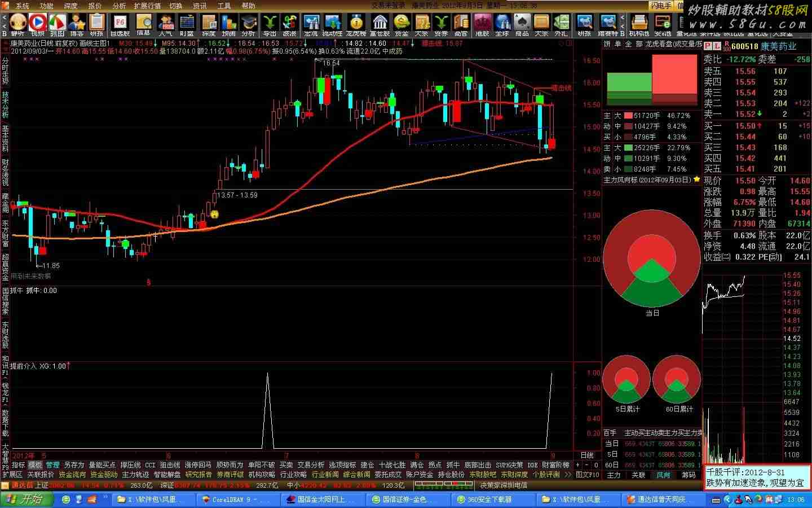Click the 导出 export icon
This screenshot has width=812, height=508.
point(270,24)
